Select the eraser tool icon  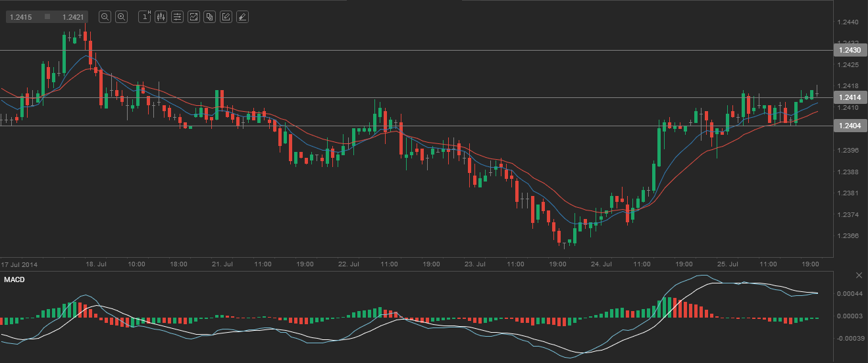coord(242,17)
